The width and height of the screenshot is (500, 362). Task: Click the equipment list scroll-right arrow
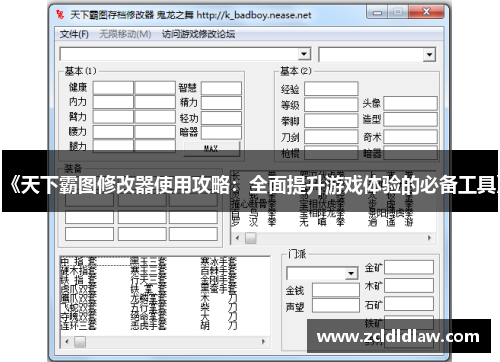tap(263, 342)
